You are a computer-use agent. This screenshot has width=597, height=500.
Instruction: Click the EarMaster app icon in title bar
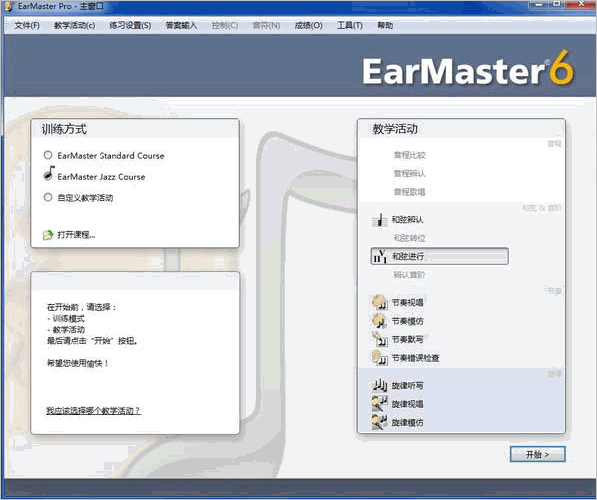[8, 6]
